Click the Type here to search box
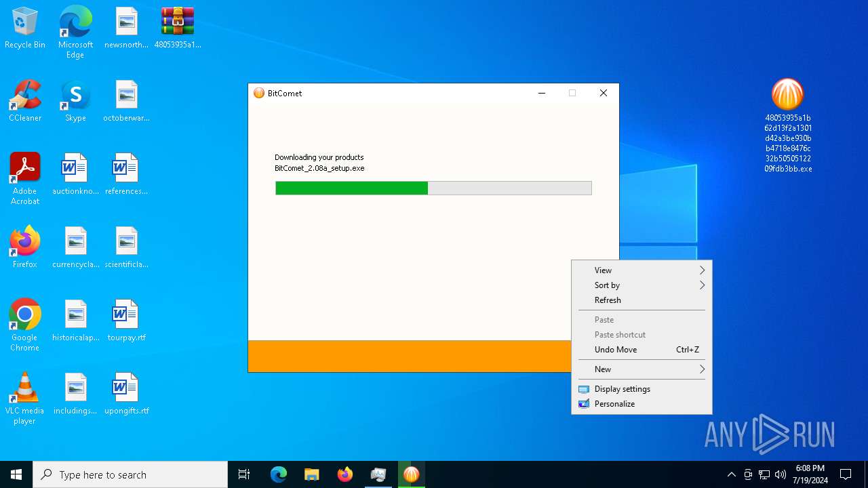The width and height of the screenshot is (868, 488). (130, 474)
